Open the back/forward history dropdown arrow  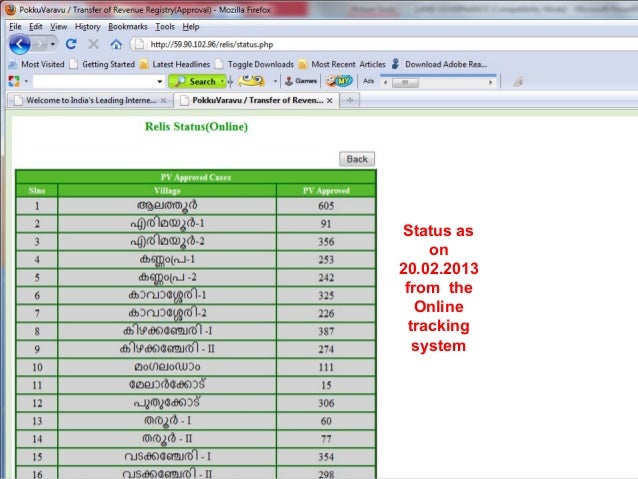pyautogui.click(x=53, y=44)
